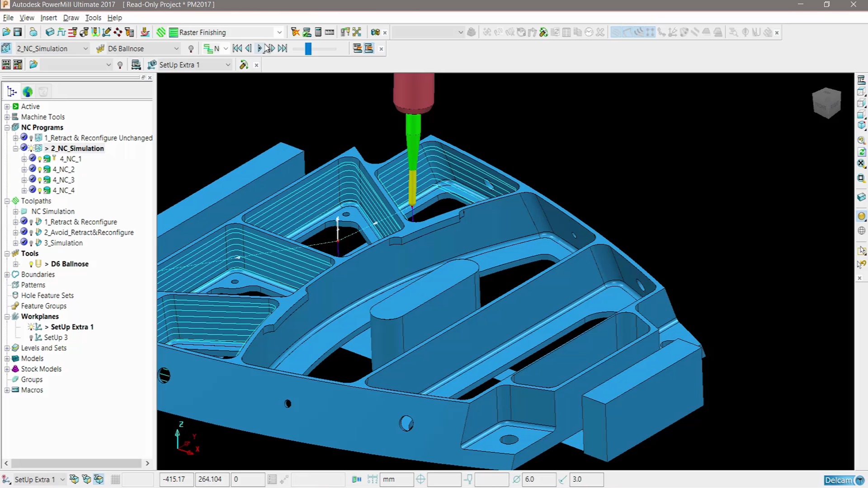Jump simulation to the end
Screen dimensions: 868x488
coord(283,48)
